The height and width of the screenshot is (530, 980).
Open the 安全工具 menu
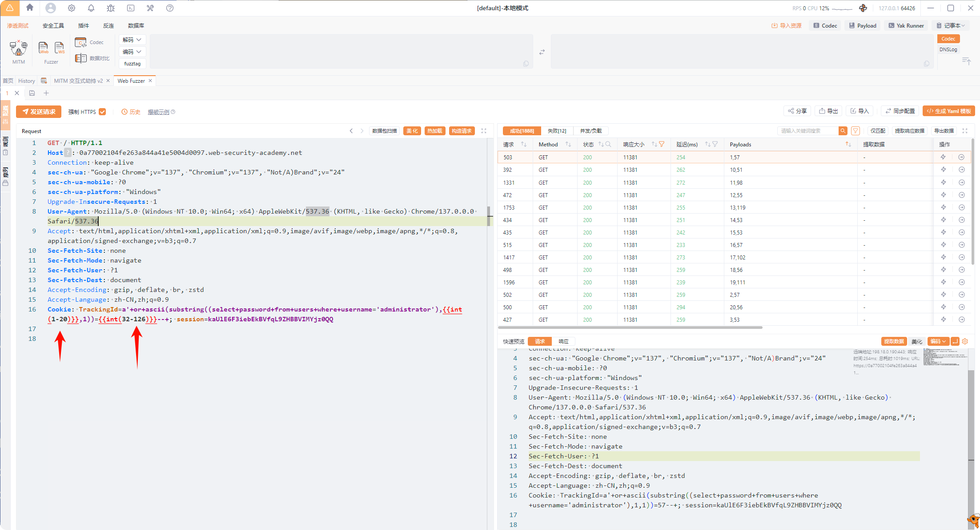tap(53, 25)
